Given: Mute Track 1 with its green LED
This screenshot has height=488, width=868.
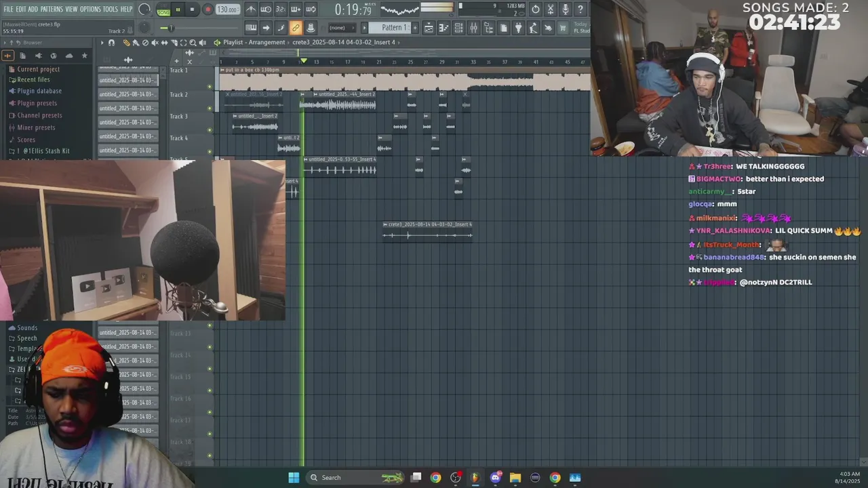Looking at the screenshot, I should tap(210, 87).
